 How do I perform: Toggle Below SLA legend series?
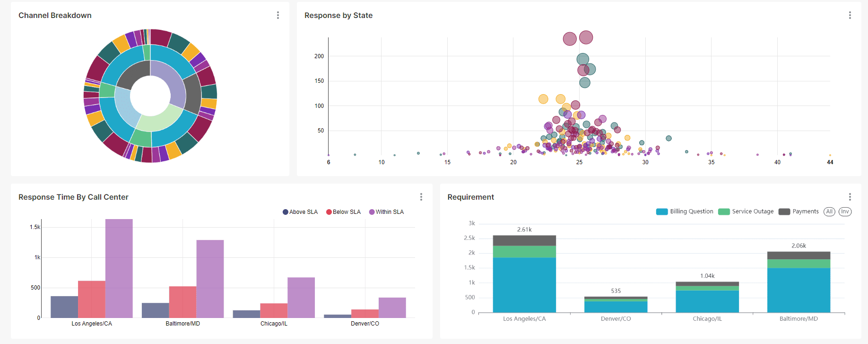(344, 212)
